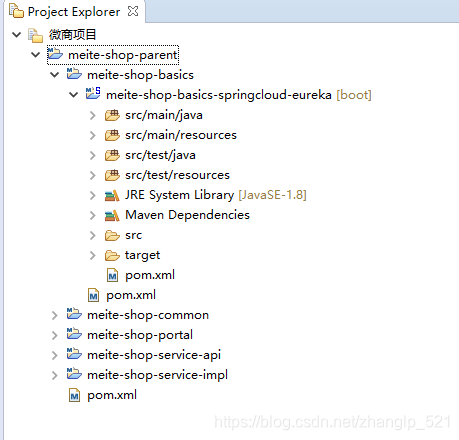Viewport: 459px width, 440px height.
Task: Expand the plain src folder
Action: click(x=93, y=235)
